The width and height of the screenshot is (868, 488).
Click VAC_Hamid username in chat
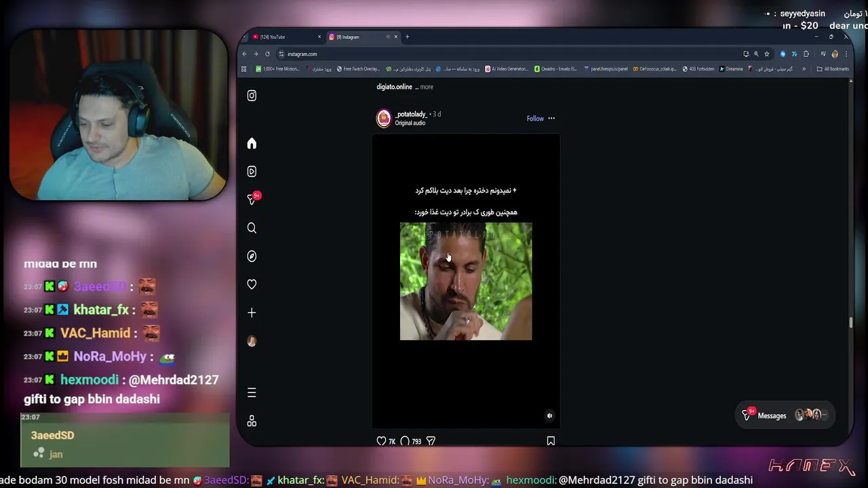[x=95, y=333]
